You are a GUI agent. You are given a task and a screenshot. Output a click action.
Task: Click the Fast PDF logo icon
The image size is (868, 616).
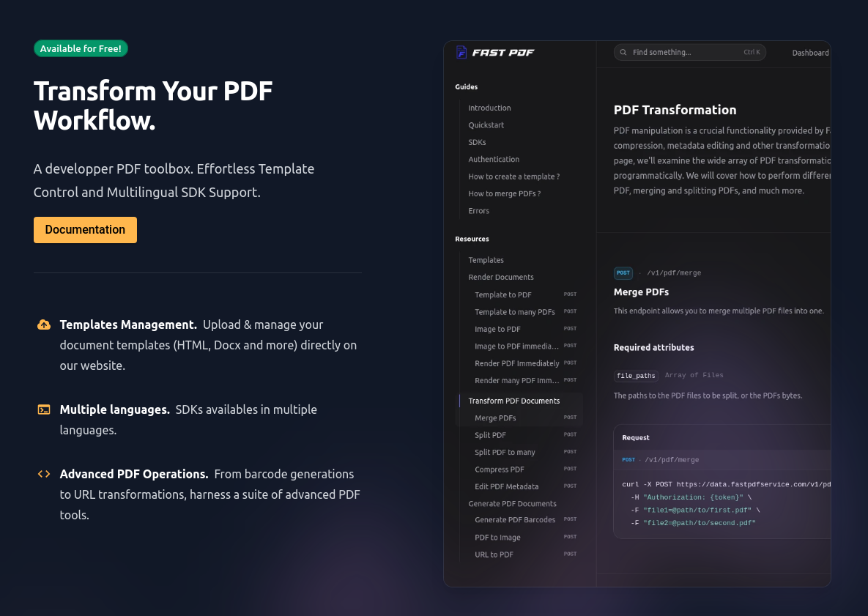point(461,52)
